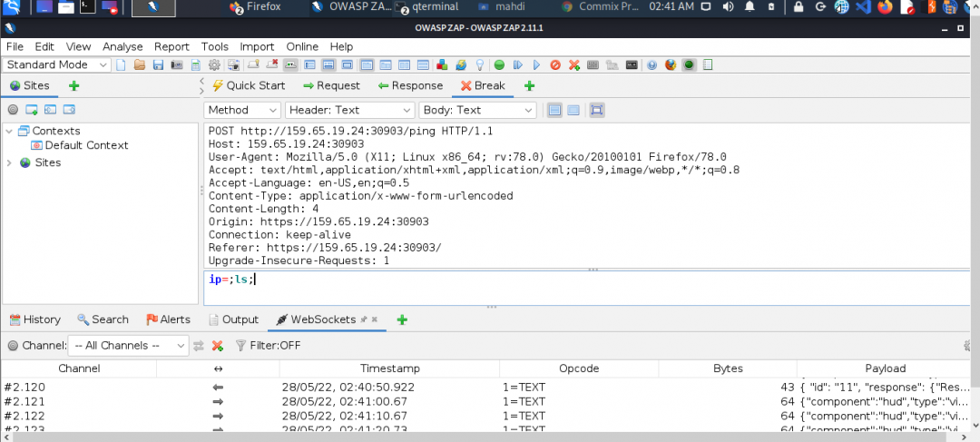
Task: Switch to the Firefox taskbar window
Action: pos(255,7)
